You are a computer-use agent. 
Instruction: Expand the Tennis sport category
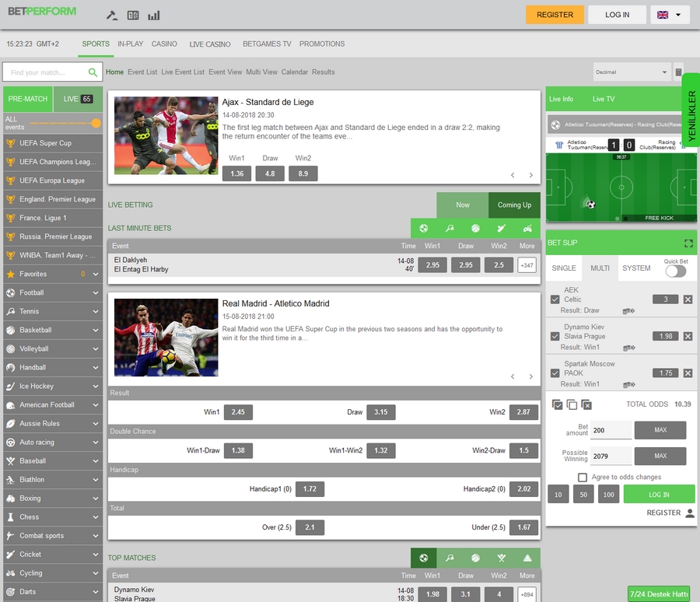(53, 312)
